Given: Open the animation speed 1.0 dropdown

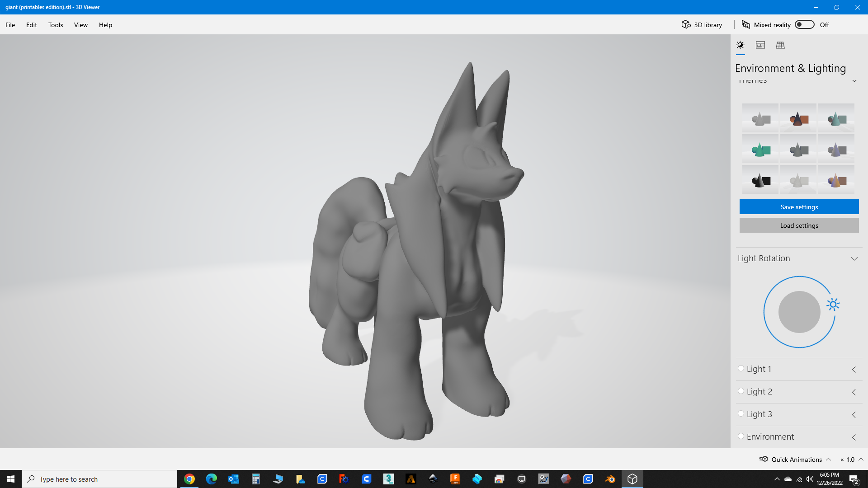Looking at the screenshot, I should 851,459.
